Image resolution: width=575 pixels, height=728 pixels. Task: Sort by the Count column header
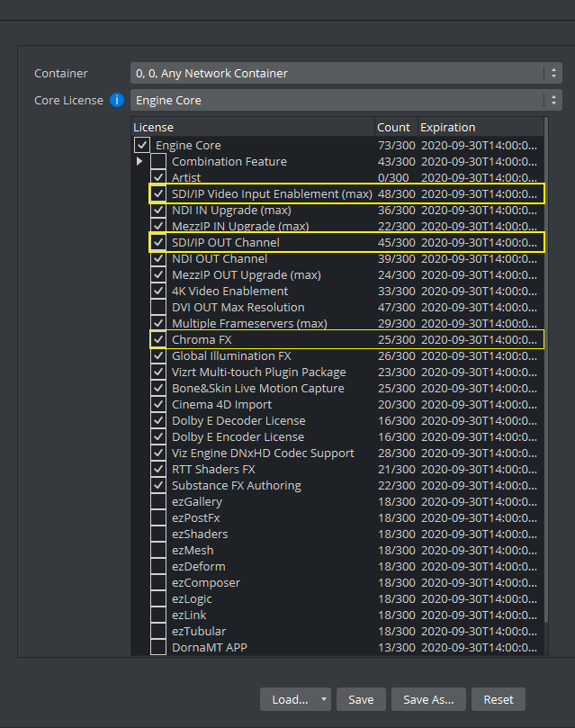pos(393,128)
